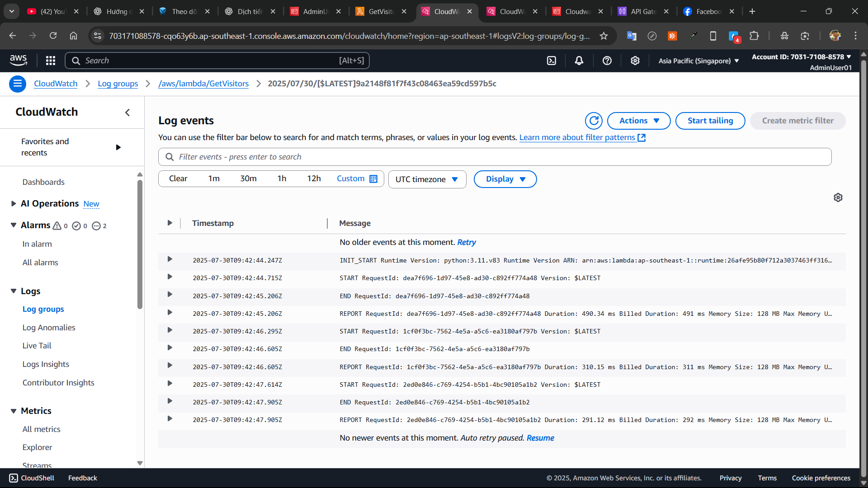Open the Chrome three-dot menu

855,36
